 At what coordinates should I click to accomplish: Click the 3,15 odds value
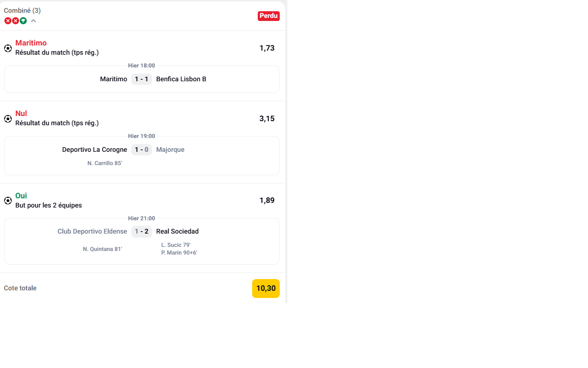[267, 119]
